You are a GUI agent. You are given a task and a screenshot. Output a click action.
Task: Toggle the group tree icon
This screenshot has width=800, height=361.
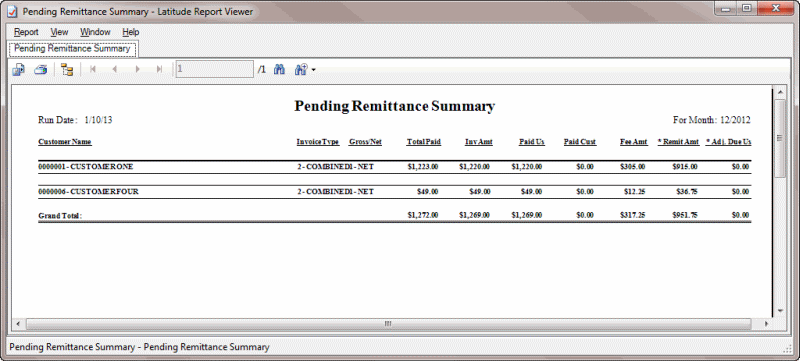(67, 70)
